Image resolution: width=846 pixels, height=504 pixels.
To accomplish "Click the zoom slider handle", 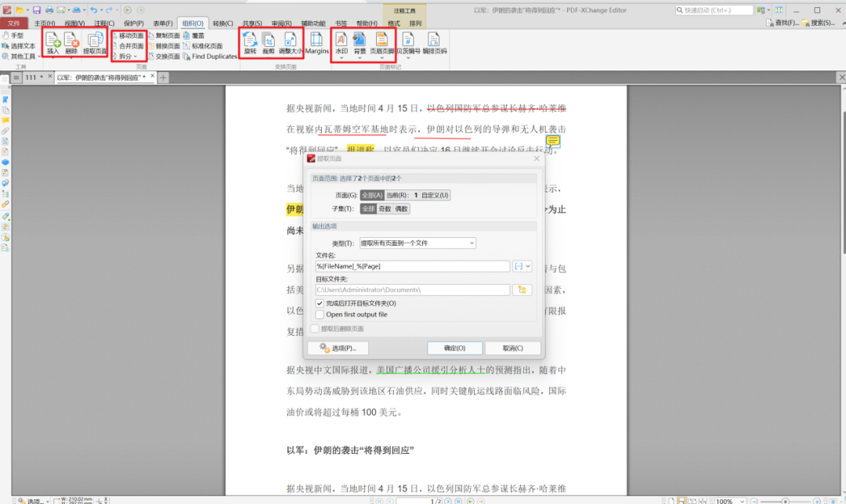I will pyautogui.click(x=786, y=501).
